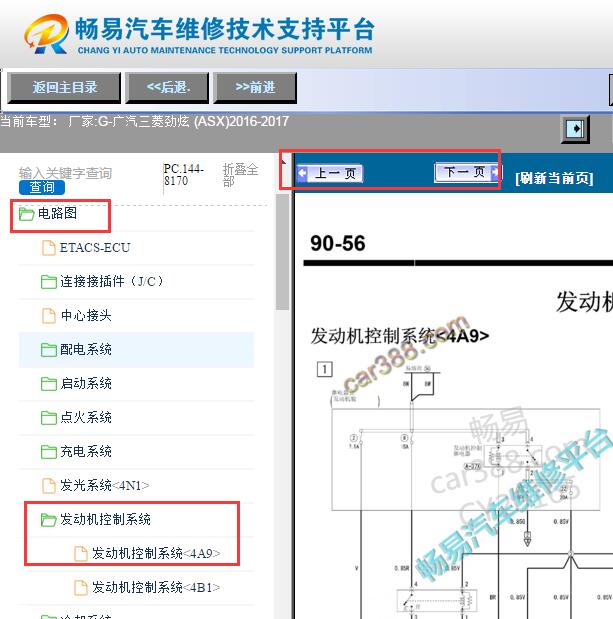Select the 启动系统 label

tap(86, 383)
